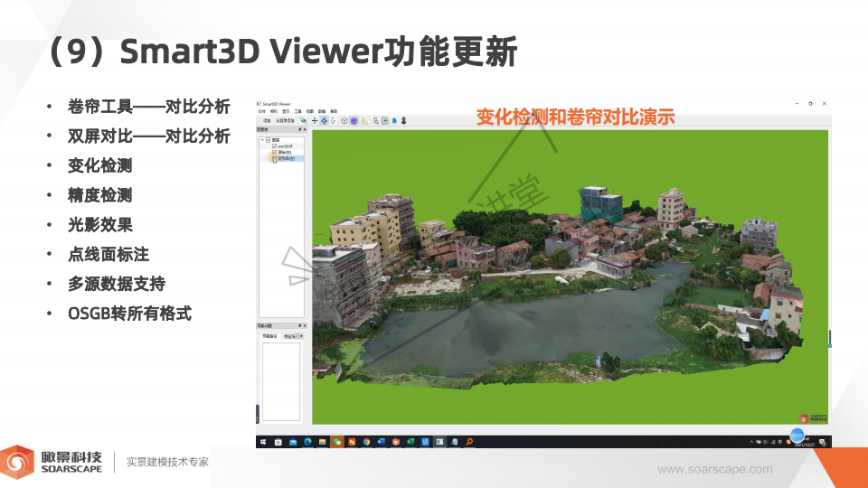
Task: Toggle the second model layer checkbox
Action: (x=274, y=152)
